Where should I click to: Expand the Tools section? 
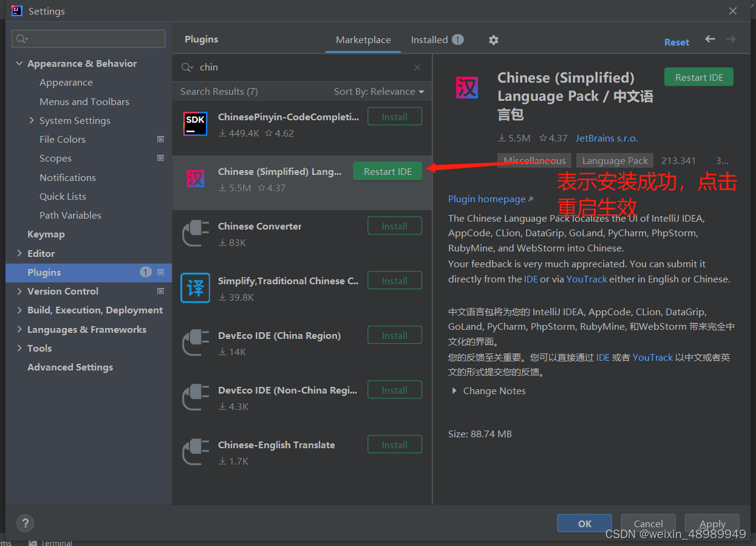[x=19, y=348]
